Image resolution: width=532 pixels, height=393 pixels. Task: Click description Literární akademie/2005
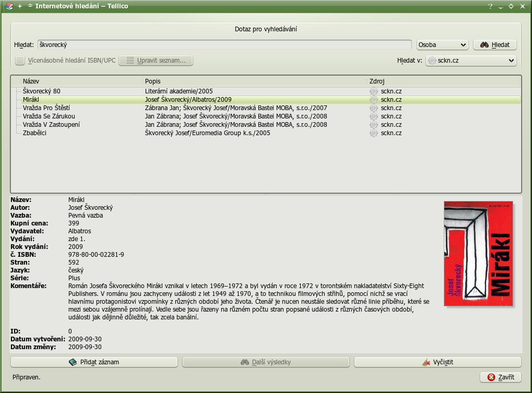(179, 91)
